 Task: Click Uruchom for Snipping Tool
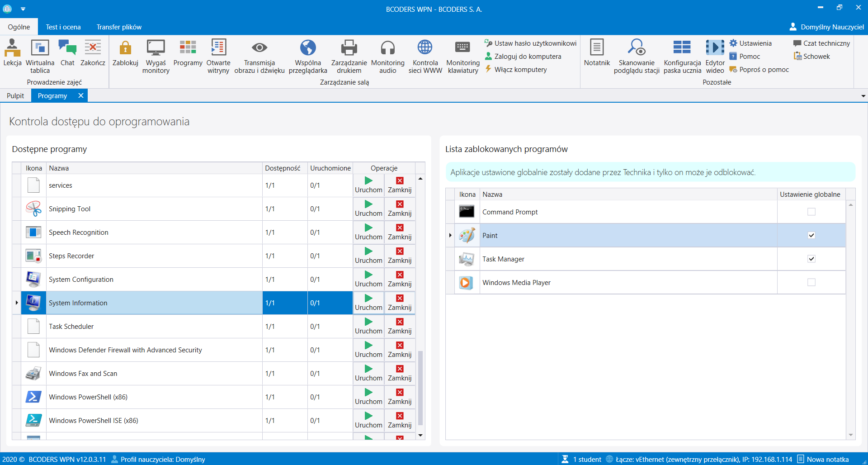(368, 209)
